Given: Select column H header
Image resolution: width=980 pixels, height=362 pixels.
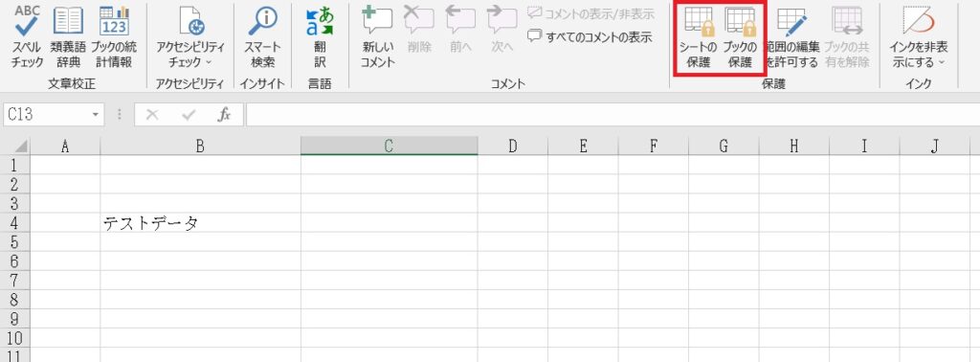Looking at the screenshot, I should click(793, 146).
